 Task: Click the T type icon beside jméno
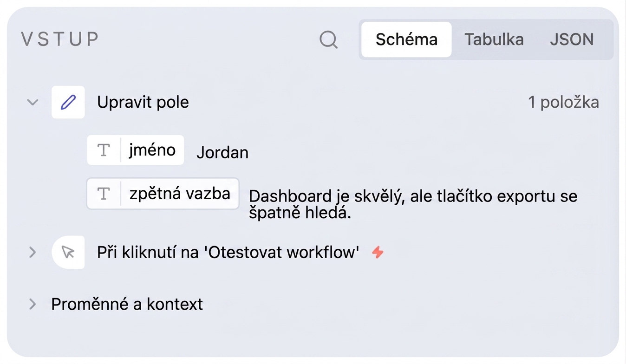point(104,150)
